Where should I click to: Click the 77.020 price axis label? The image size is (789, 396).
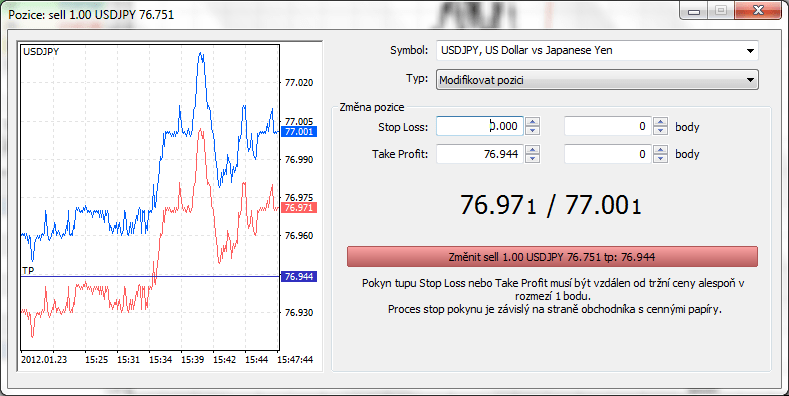coord(299,83)
